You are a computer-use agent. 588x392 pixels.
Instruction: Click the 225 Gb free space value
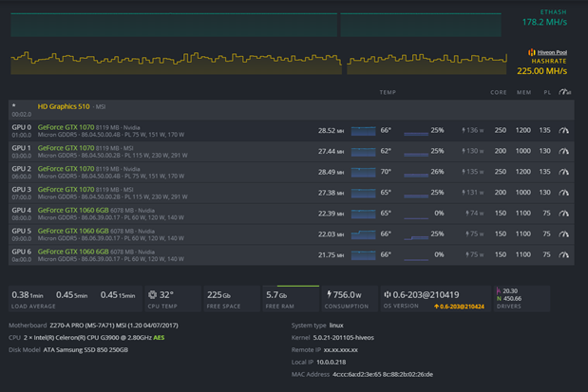tap(218, 295)
